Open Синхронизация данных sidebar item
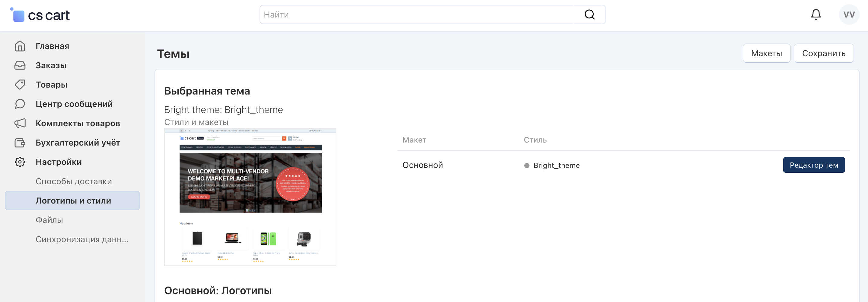868x302 pixels. coord(82,239)
